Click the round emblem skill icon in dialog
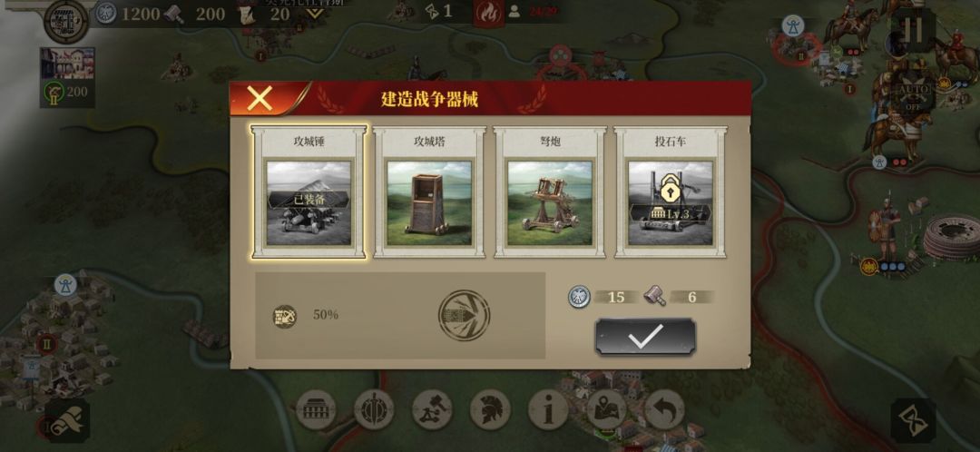This screenshot has height=452, width=980. pos(464,315)
